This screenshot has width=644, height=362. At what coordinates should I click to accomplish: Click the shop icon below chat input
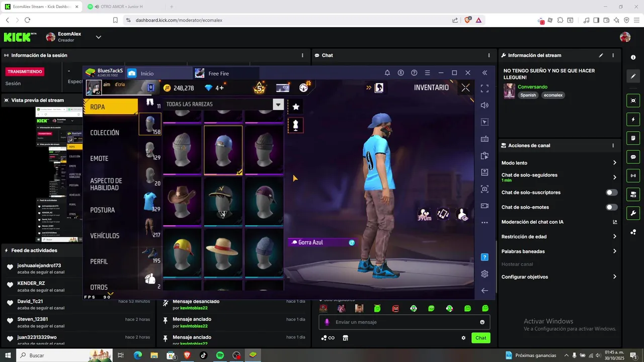345,338
